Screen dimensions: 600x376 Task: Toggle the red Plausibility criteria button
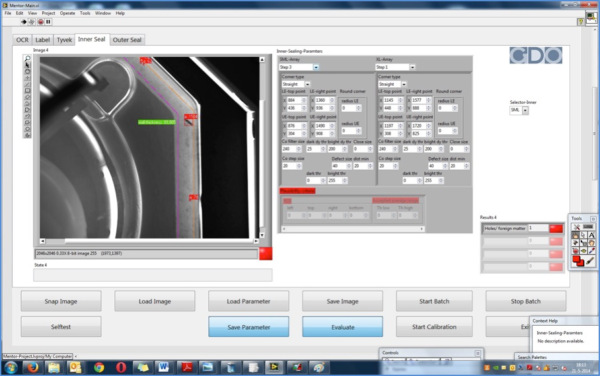pyautogui.click(x=297, y=190)
